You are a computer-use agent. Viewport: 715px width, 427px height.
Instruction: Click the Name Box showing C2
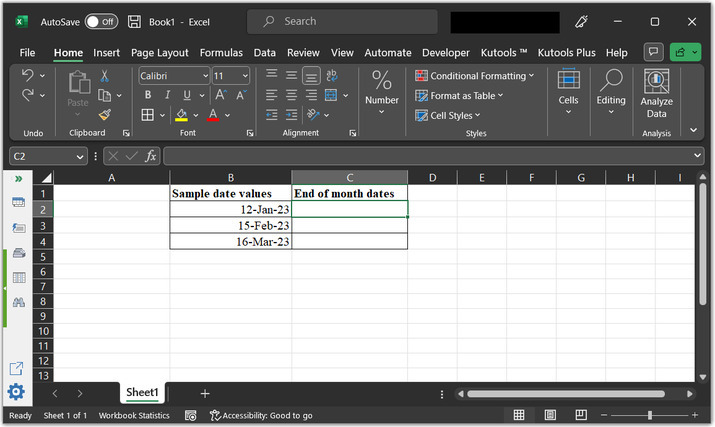coord(48,156)
